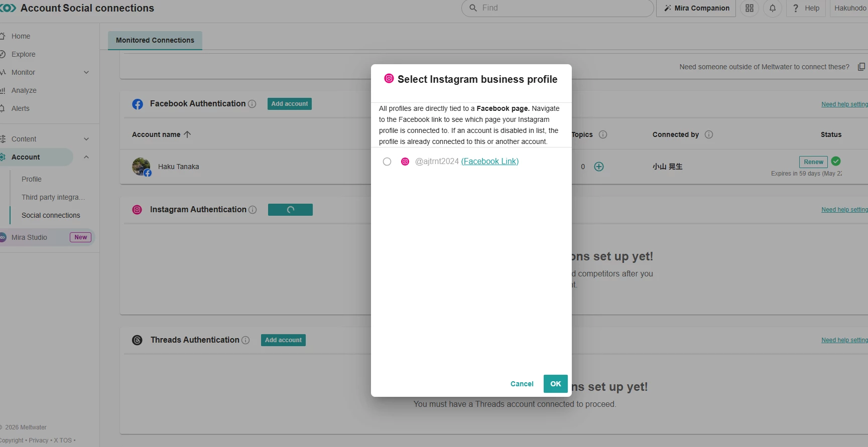
Task: Click the Connected by name 小山 晃生
Action: [667, 167]
